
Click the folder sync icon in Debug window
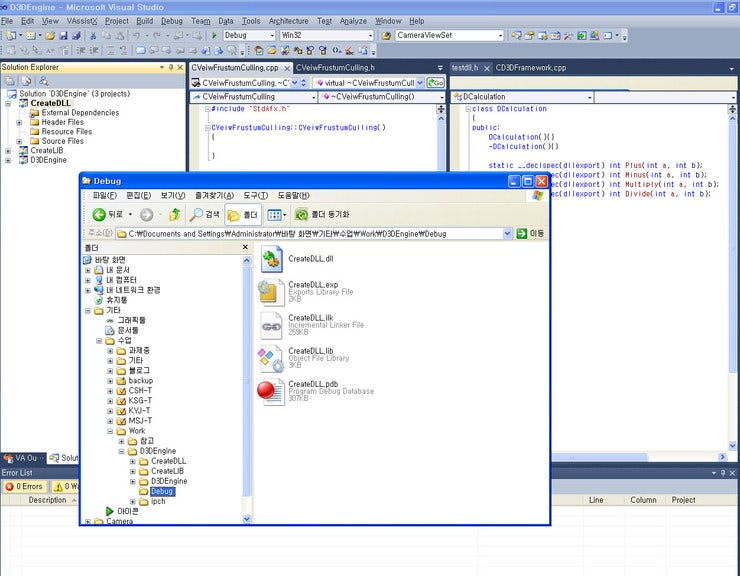tap(301, 215)
